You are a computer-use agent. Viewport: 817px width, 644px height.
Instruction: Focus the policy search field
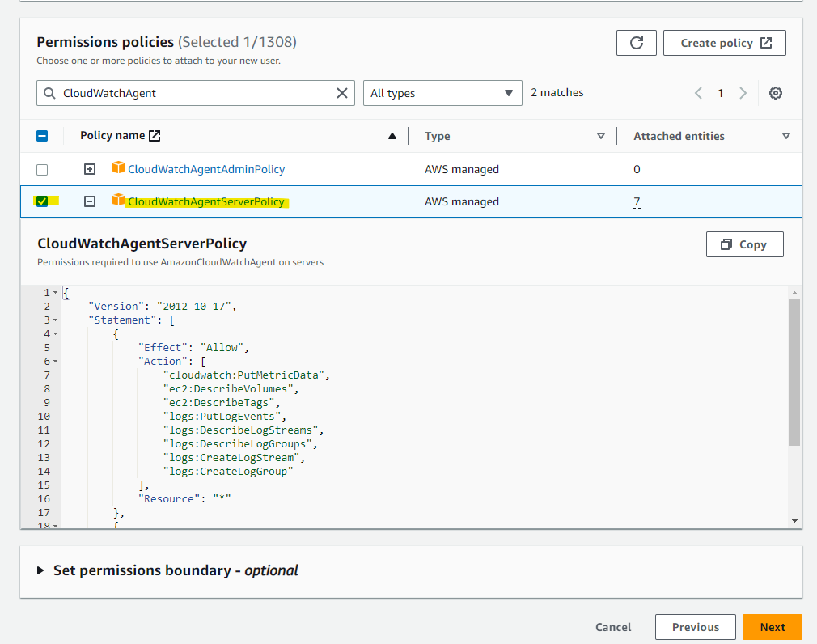coord(196,93)
